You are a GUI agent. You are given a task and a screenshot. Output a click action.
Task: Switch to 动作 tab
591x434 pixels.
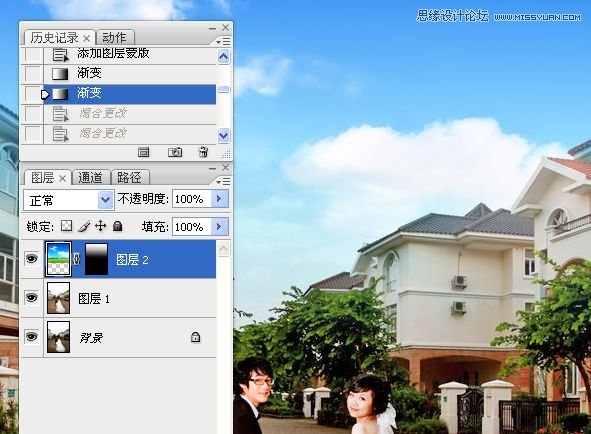point(114,38)
